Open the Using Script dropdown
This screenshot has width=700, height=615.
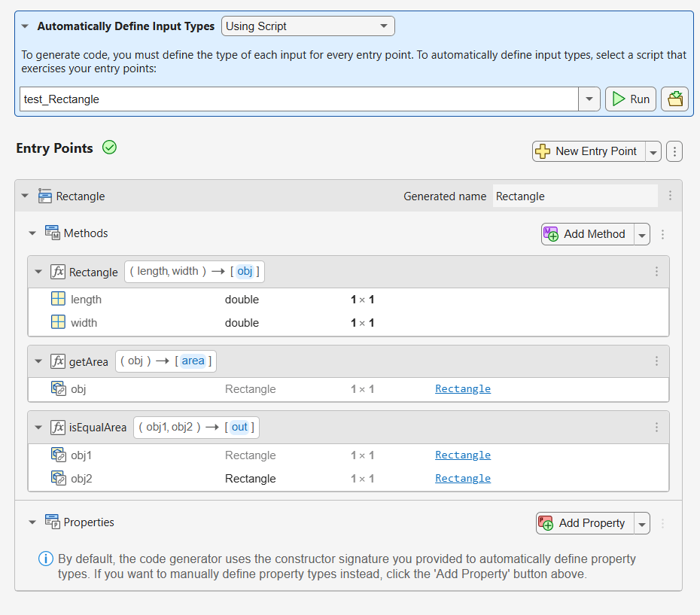(x=308, y=26)
